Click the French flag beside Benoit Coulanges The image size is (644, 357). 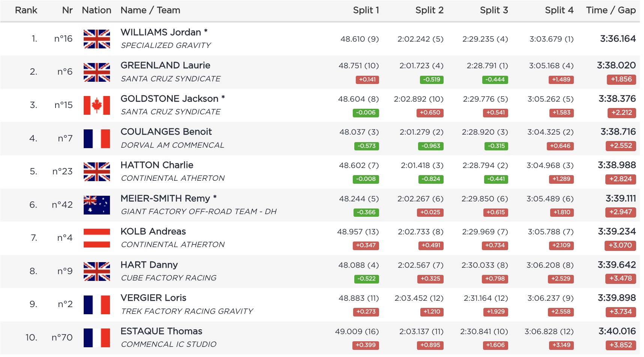coord(96,138)
